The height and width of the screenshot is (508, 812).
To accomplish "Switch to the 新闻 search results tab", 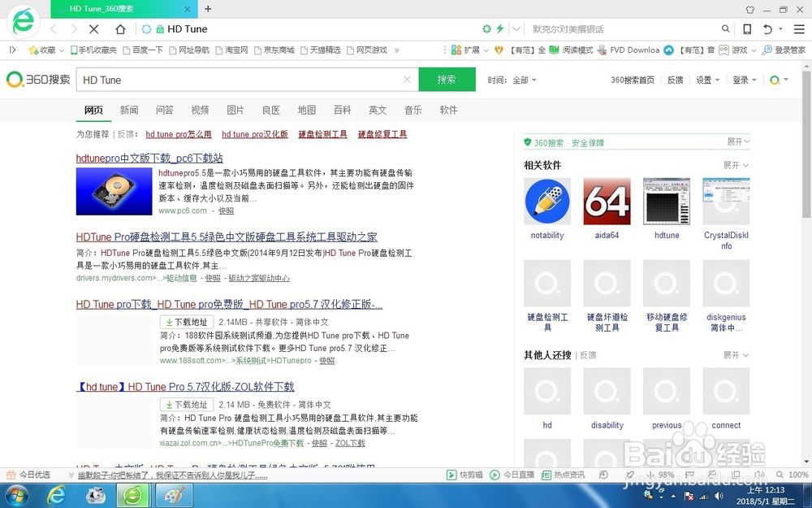I will point(128,109).
